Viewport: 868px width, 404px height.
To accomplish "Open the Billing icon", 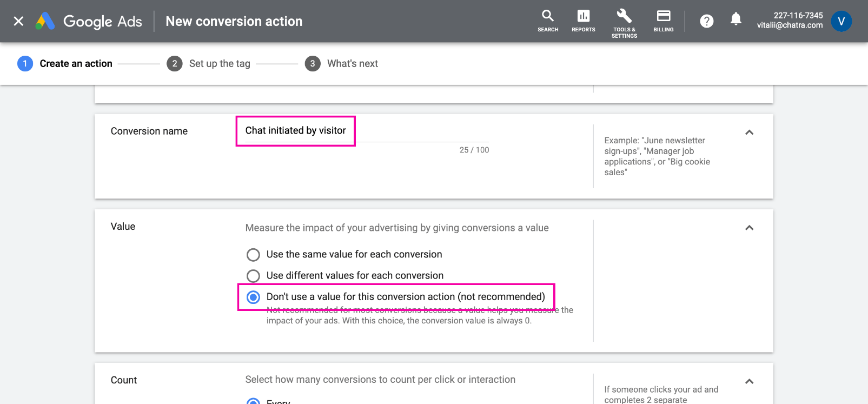I will click(x=664, y=21).
